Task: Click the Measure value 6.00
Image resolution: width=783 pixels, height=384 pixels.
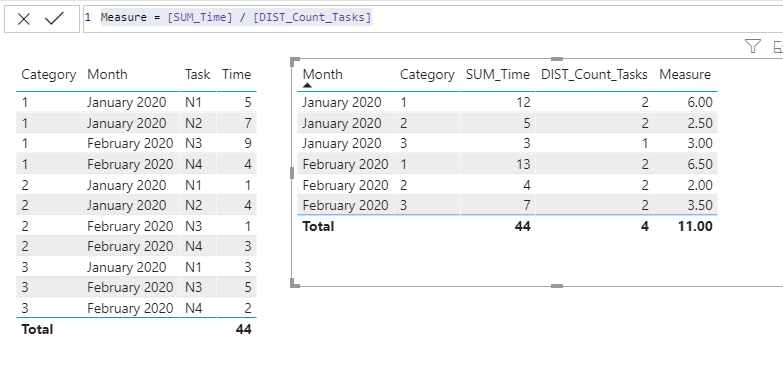Action: (x=699, y=102)
